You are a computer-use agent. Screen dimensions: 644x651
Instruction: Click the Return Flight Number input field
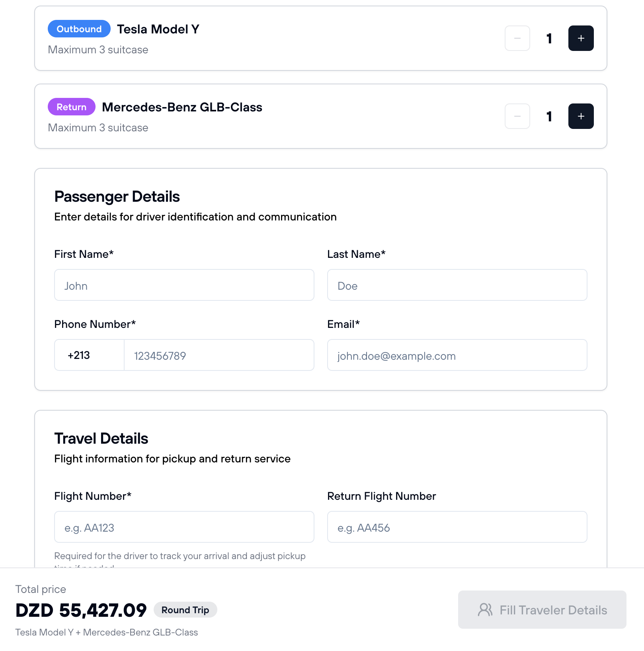coord(457,527)
